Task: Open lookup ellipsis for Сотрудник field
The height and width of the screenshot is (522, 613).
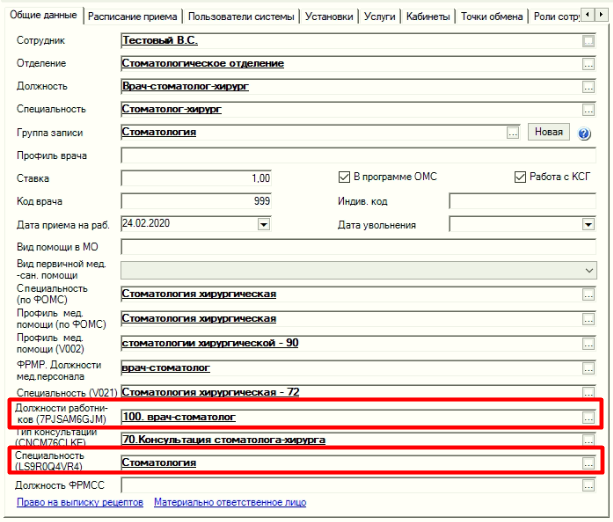Action: coord(588,41)
